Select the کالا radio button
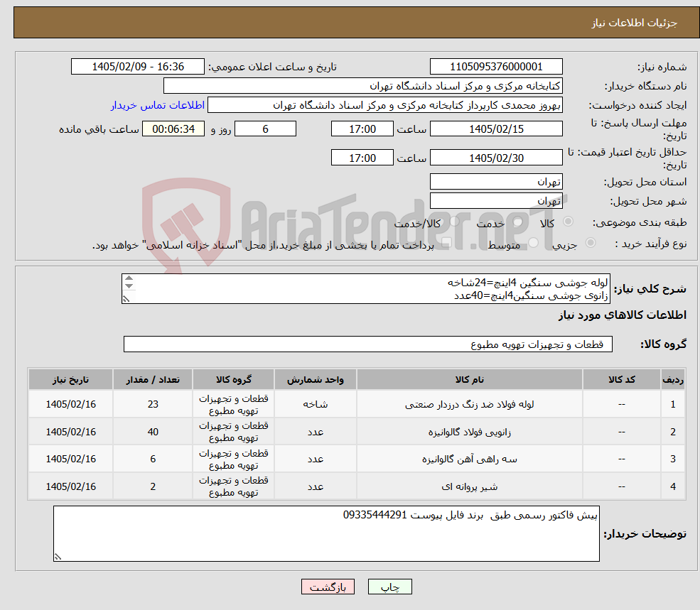This screenshot has width=700, height=610. (569, 222)
